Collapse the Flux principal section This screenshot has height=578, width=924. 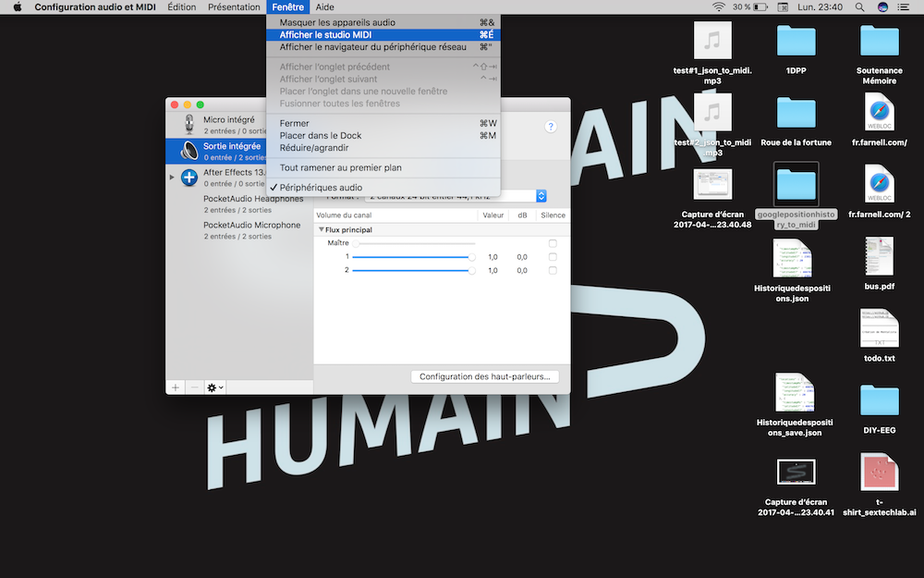point(322,229)
